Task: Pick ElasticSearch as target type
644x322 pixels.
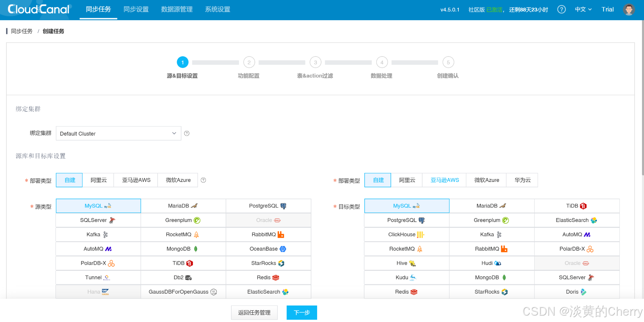Action: pyautogui.click(x=577, y=220)
